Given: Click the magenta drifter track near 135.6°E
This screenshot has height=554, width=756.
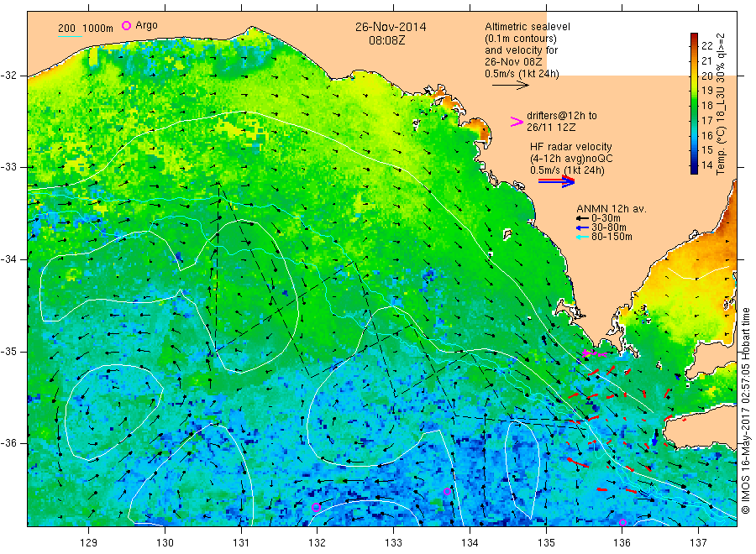Looking at the screenshot, I should point(595,353).
